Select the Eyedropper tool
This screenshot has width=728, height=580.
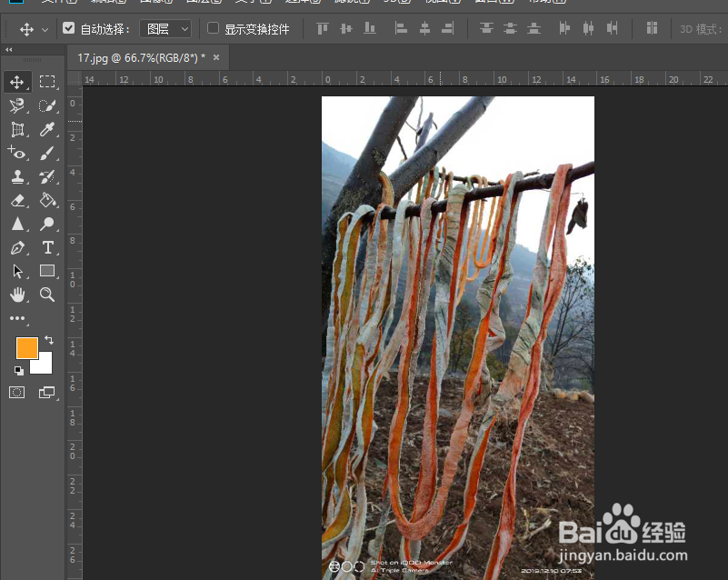coord(47,130)
